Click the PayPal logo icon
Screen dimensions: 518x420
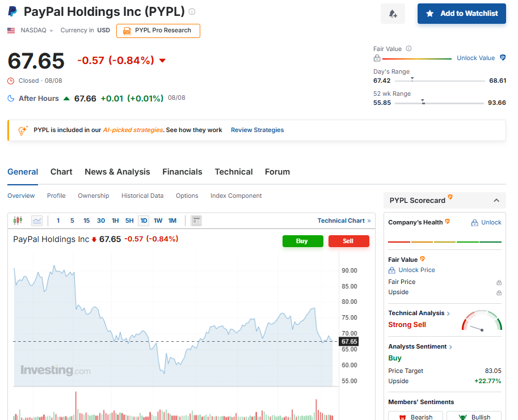(x=12, y=11)
